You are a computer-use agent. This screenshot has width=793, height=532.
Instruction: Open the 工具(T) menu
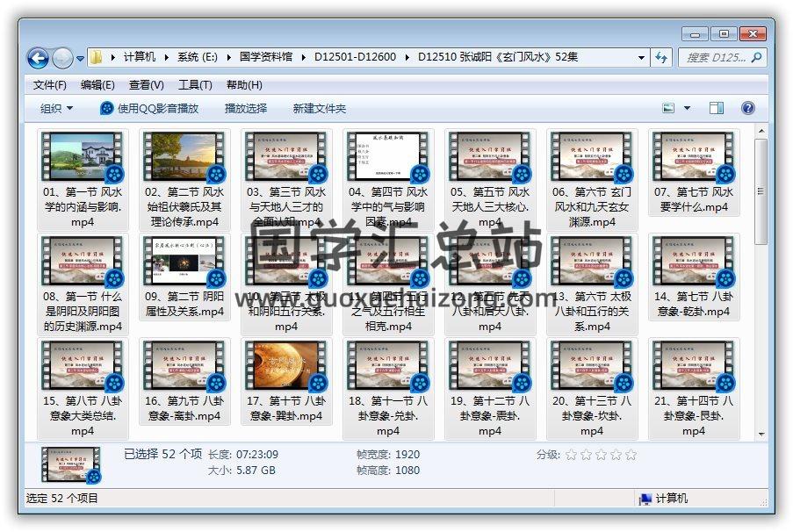194,85
